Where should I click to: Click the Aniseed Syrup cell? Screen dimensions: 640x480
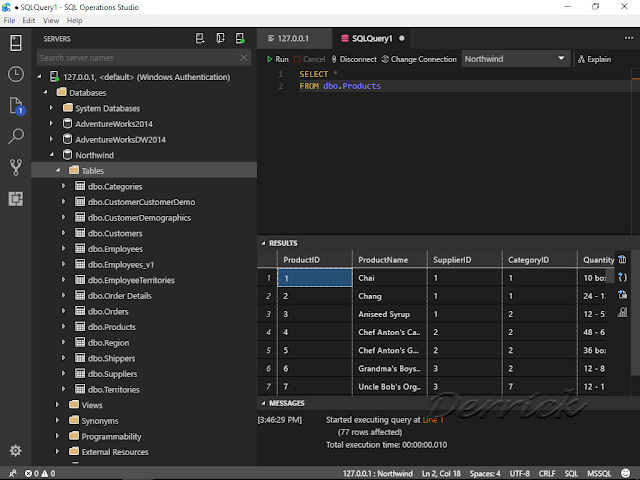390,314
